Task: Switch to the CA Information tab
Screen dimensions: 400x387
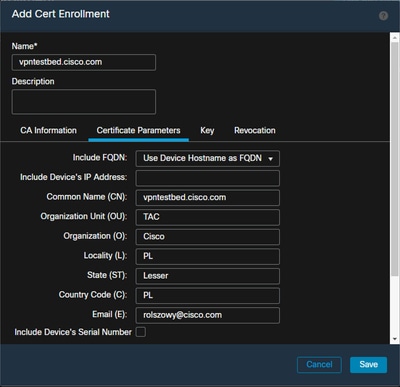Action: [x=49, y=130]
